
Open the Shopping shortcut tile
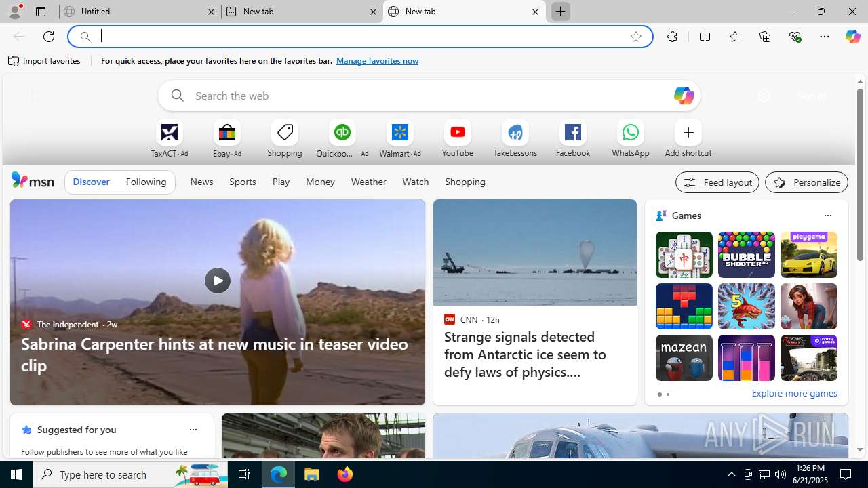pos(285,139)
